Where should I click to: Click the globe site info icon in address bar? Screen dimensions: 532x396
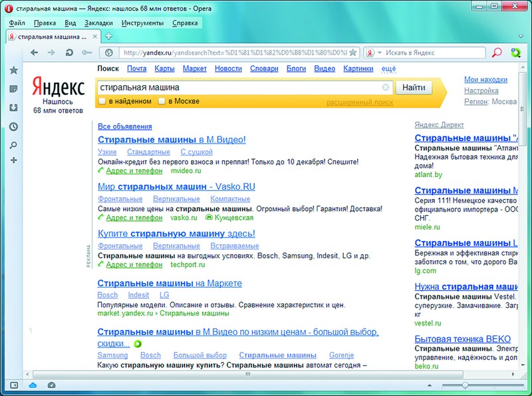coord(109,53)
